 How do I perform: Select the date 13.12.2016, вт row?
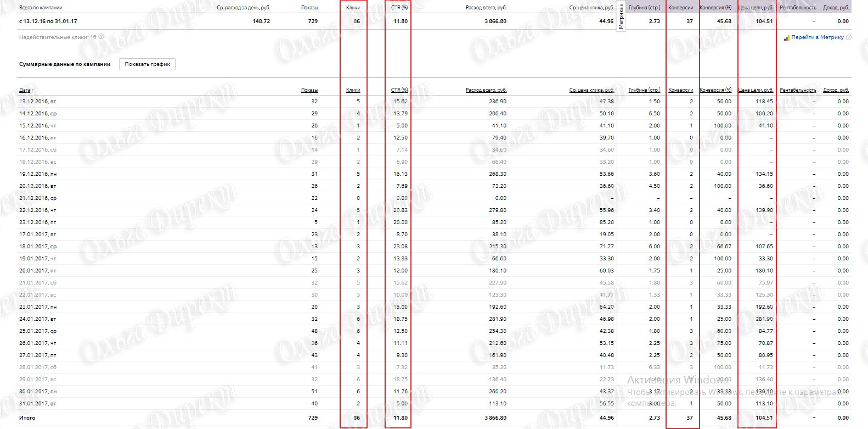coord(434,102)
